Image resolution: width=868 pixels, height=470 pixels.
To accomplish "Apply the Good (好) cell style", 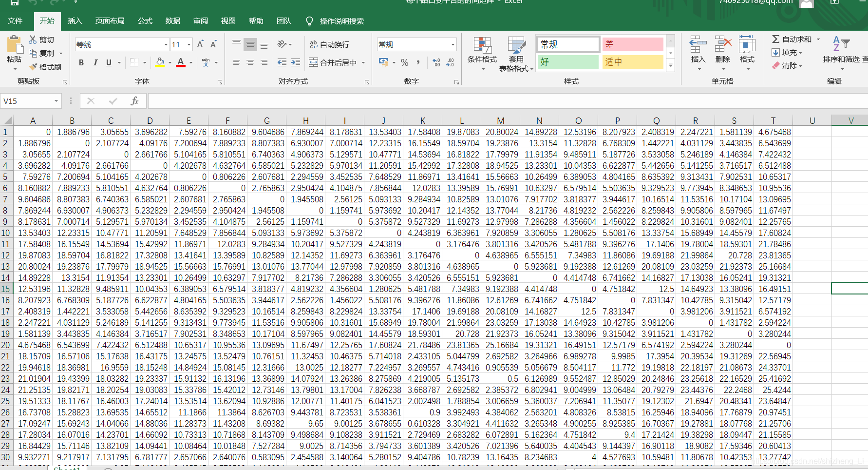I will click(x=568, y=62).
